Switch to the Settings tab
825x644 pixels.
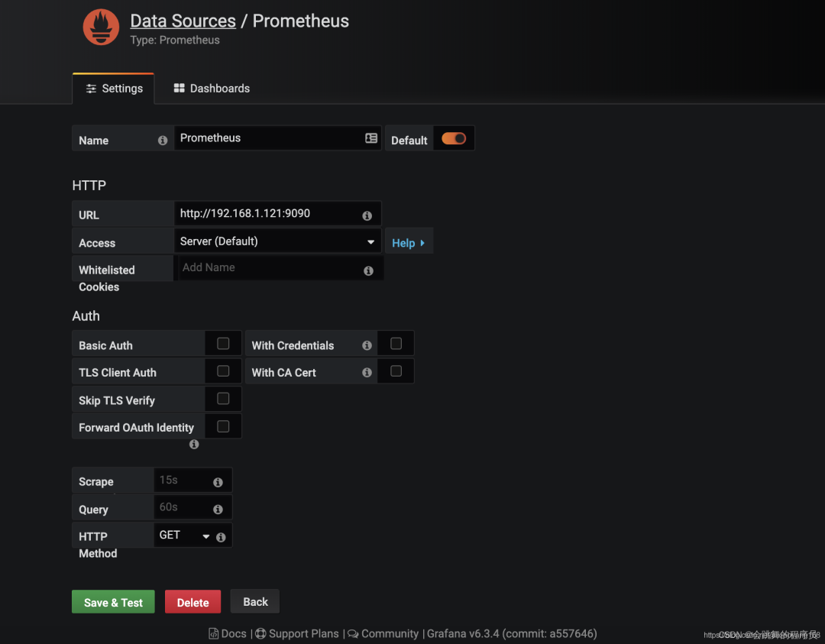(114, 89)
